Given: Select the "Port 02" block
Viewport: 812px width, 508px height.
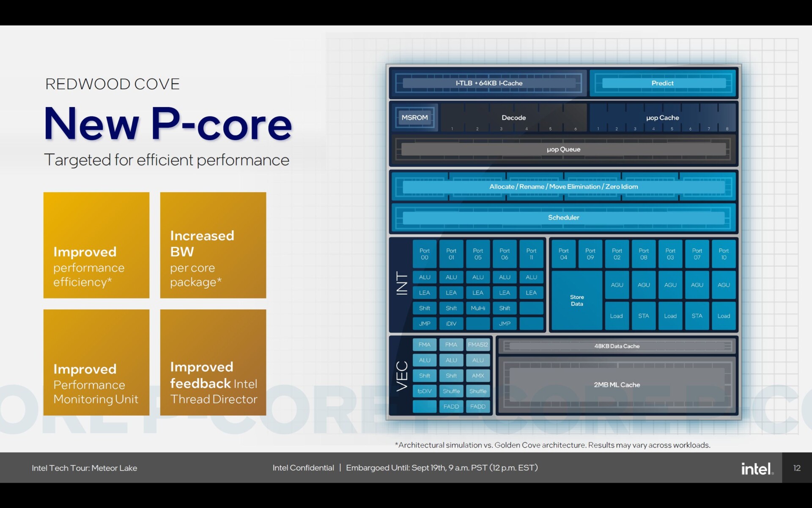Looking at the screenshot, I should (617, 254).
